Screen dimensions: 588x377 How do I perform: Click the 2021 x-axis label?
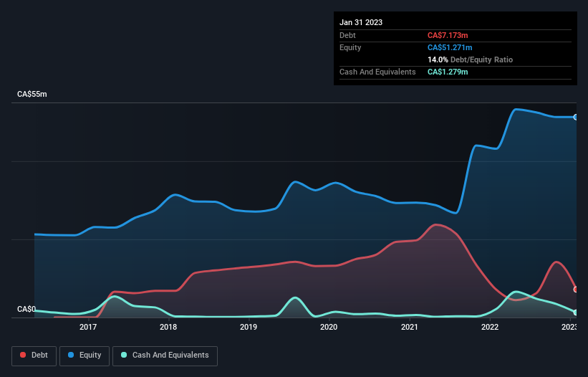pyautogui.click(x=409, y=327)
